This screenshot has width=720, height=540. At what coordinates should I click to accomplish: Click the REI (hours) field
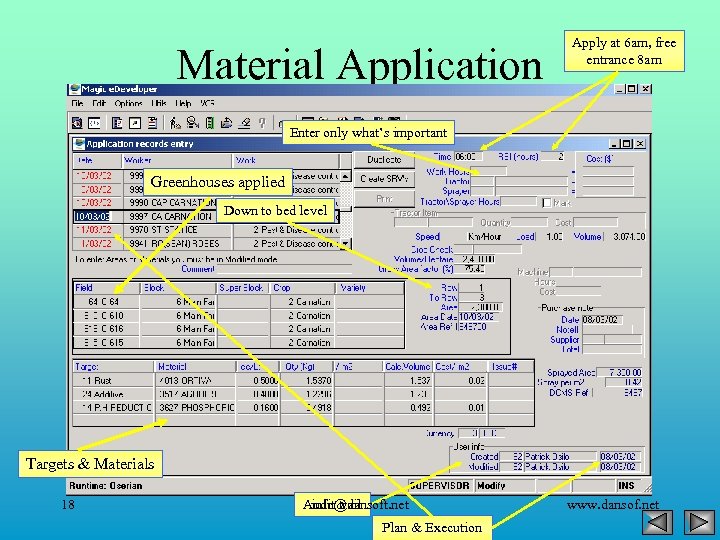(552, 157)
